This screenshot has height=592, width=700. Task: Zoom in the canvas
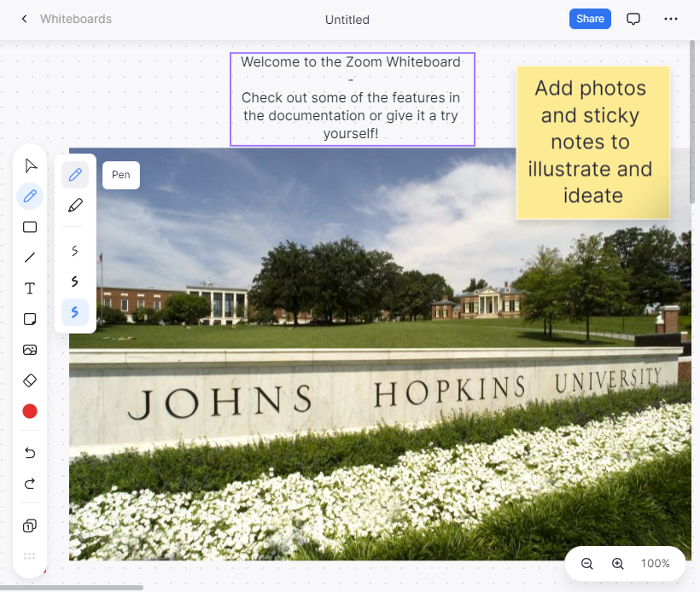618,564
